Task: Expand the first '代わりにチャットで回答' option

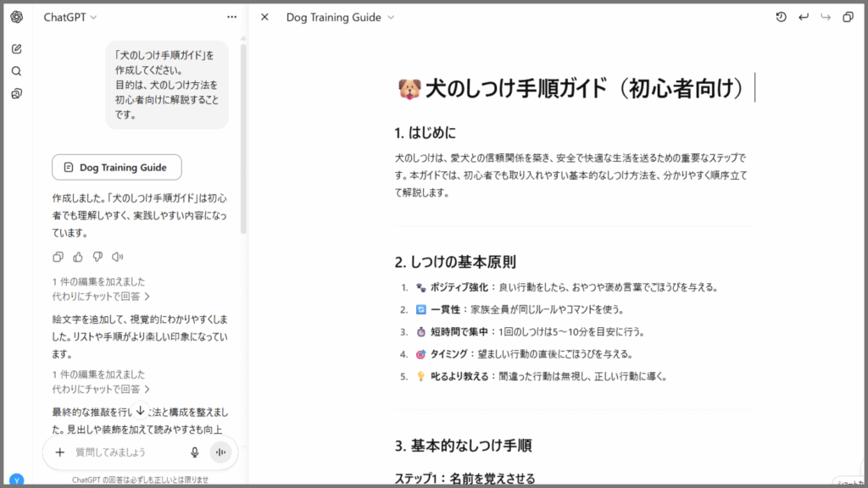Action: point(101,297)
